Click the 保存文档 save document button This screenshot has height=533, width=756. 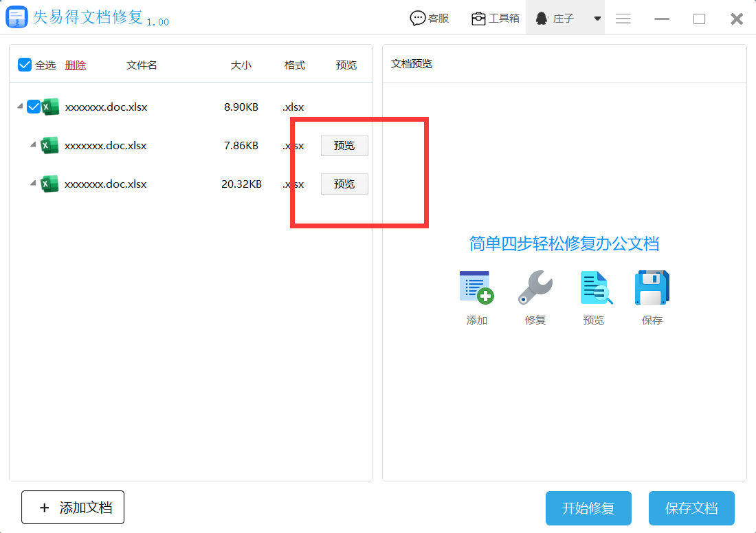pos(691,508)
